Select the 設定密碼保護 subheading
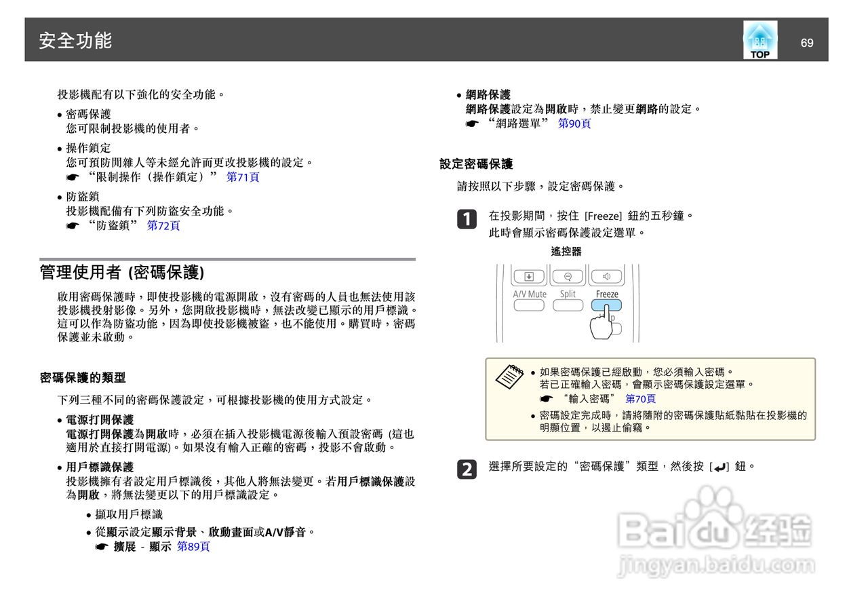This screenshot has width=868, height=614. [x=476, y=164]
